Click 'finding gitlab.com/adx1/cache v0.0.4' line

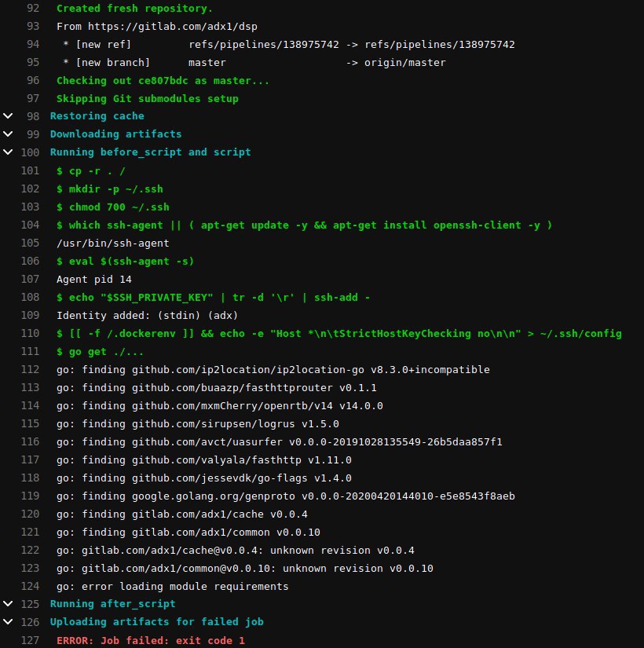[182, 514]
